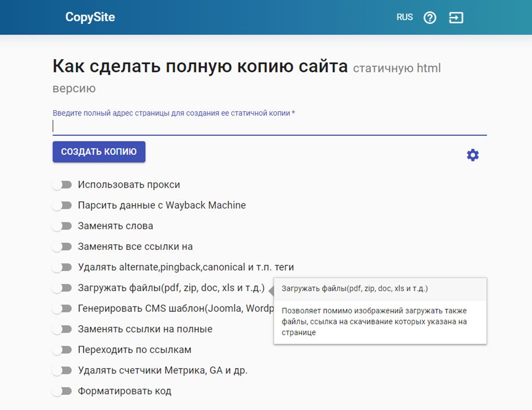This screenshot has height=410, width=532.
Task: Enable the Заменять слова switch
Action: click(62, 226)
